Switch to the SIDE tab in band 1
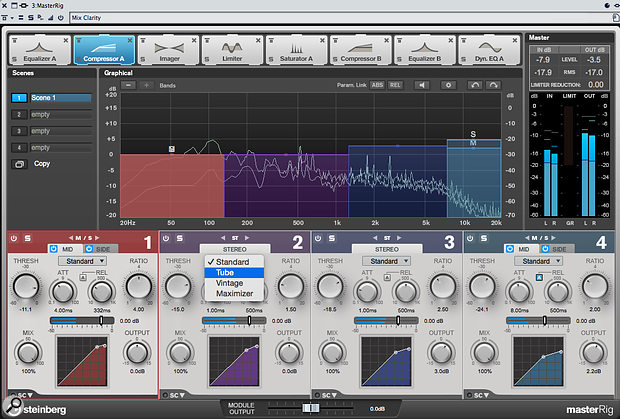This screenshot has width=620, height=419. 101,249
